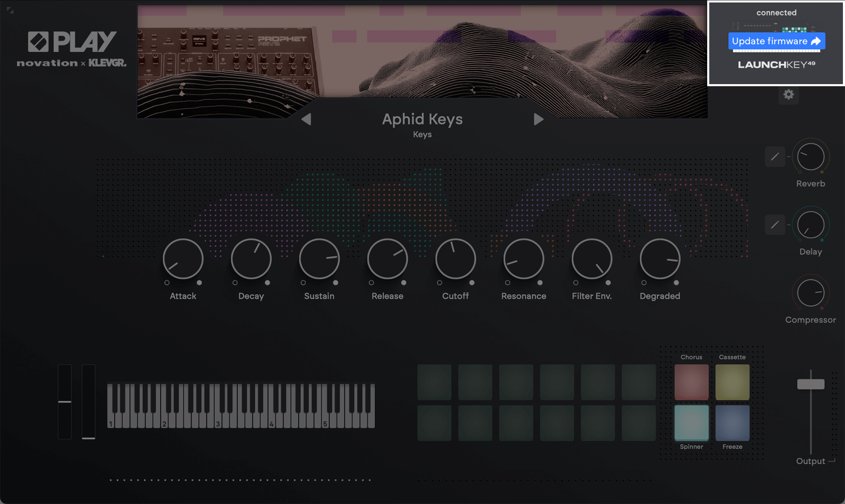This screenshot has width=845, height=504.
Task: Click the Decay minimum indicator dot
Action: tap(235, 283)
